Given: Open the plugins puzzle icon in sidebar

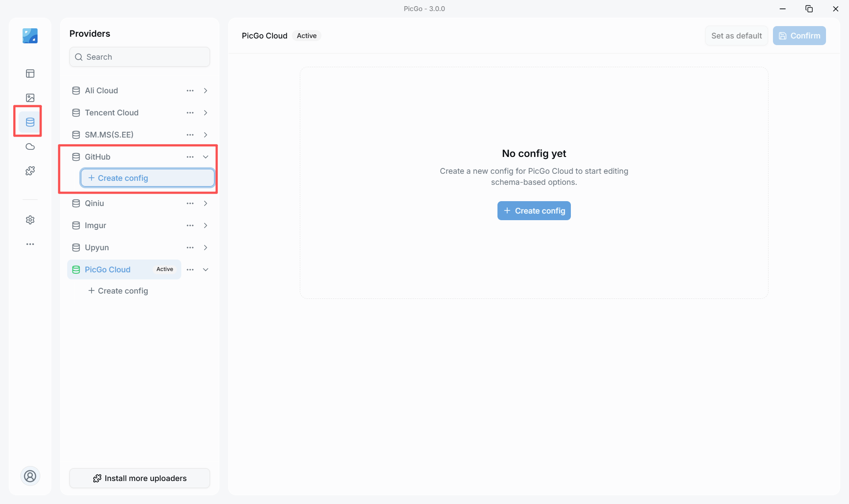Looking at the screenshot, I should 30,171.
